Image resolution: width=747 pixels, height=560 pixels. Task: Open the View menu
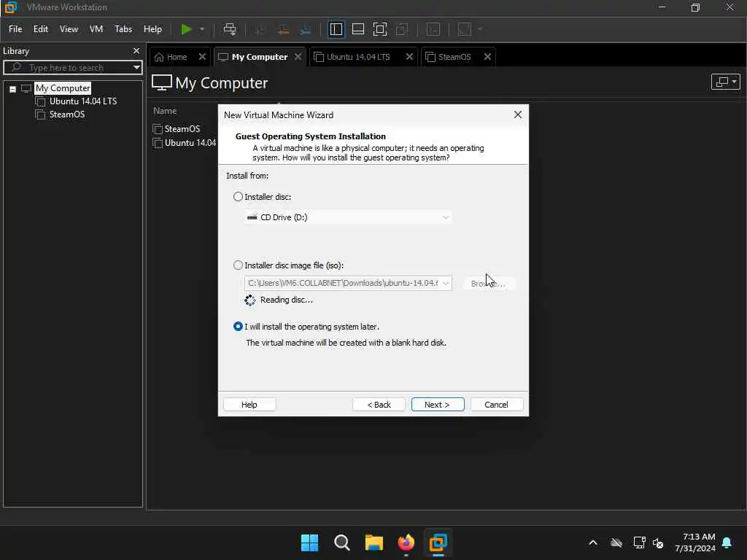pyautogui.click(x=69, y=29)
